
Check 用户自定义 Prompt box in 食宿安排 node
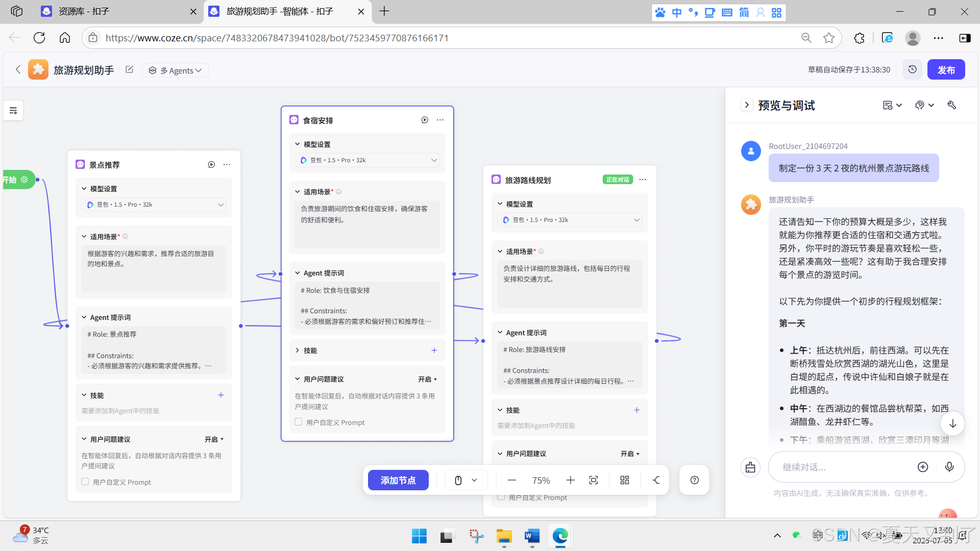click(299, 422)
